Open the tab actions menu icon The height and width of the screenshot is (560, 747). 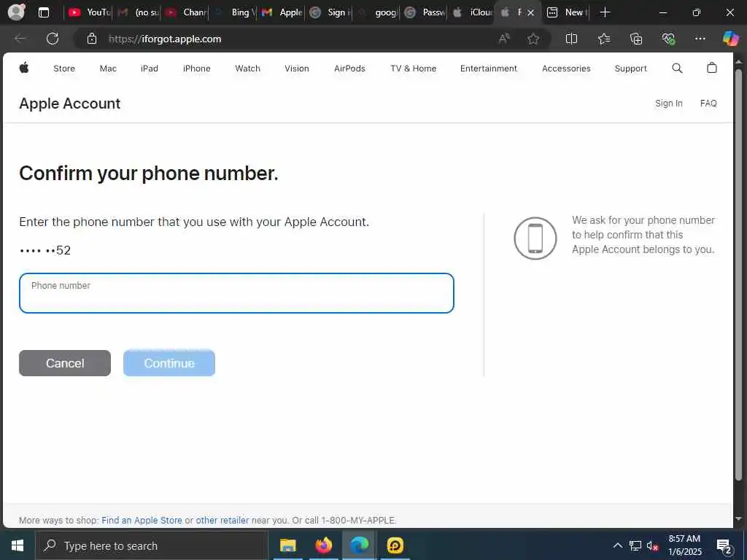click(44, 12)
